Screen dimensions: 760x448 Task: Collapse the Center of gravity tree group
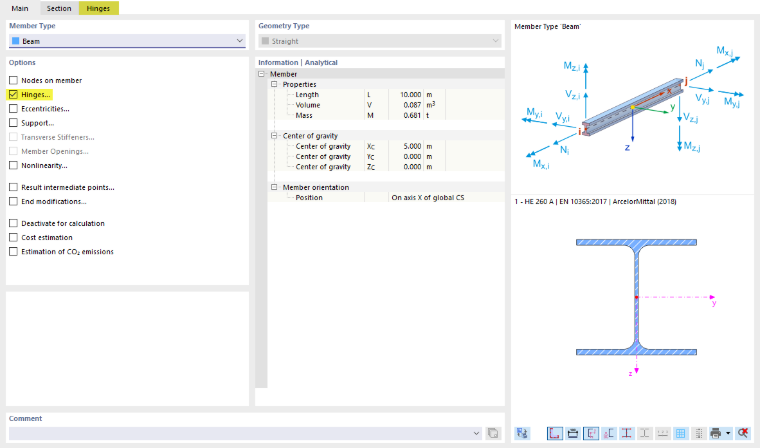274,136
